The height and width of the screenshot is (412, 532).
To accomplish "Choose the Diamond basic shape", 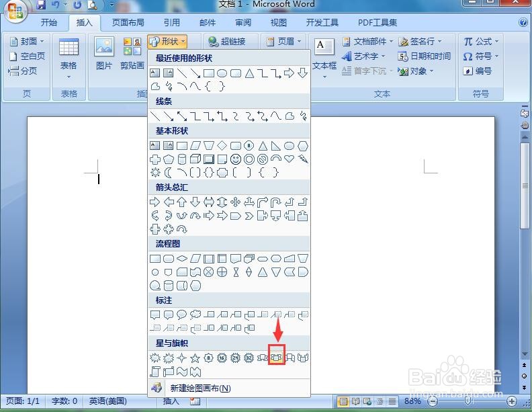I will coord(222,146).
